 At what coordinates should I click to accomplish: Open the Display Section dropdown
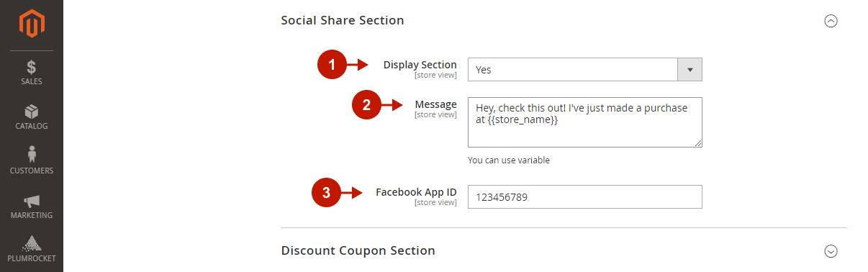pyautogui.click(x=584, y=70)
